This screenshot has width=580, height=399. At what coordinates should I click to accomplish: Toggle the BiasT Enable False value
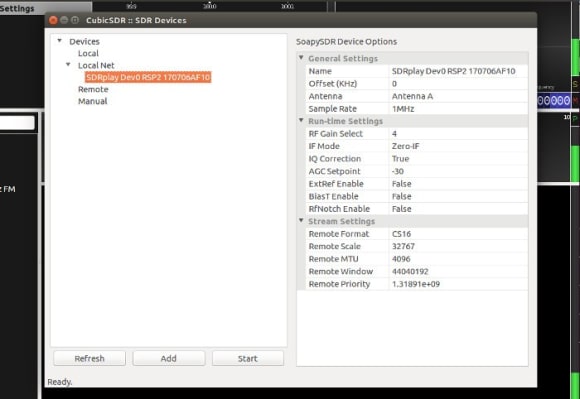click(x=458, y=196)
